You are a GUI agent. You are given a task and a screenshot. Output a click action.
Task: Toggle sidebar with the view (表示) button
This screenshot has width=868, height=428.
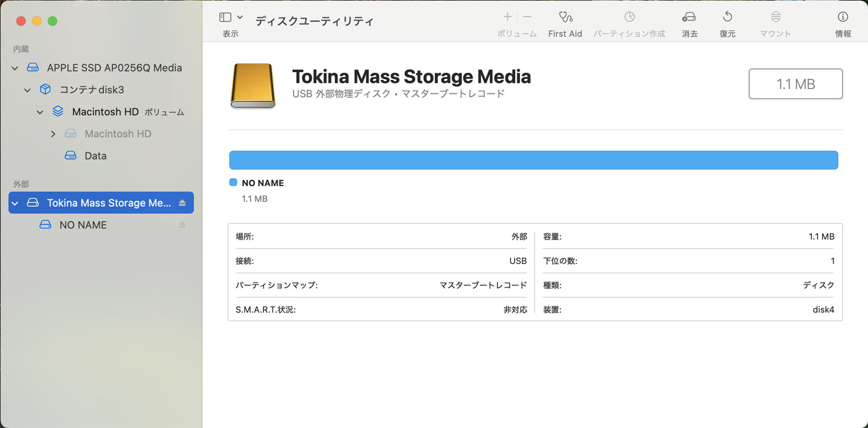(225, 17)
